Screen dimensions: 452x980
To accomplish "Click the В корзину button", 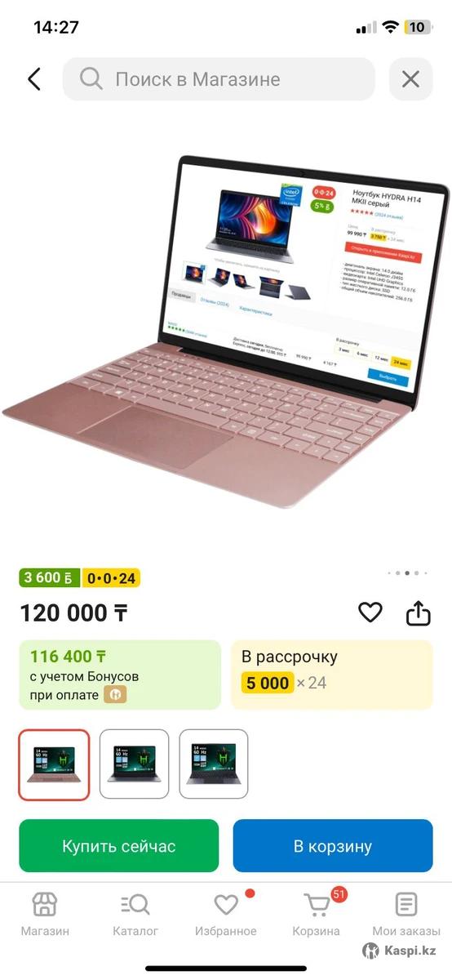I will (x=333, y=846).
